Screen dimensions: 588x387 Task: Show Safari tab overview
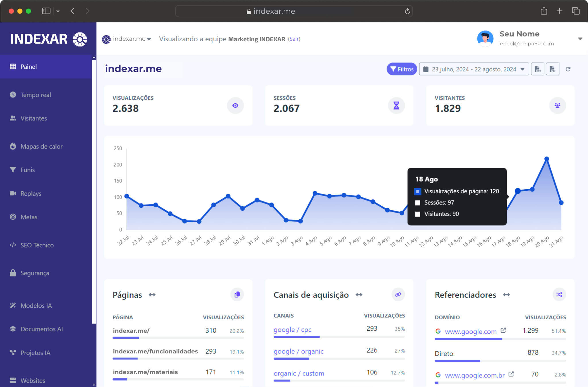pyautogui.click(x=576, y=11)
